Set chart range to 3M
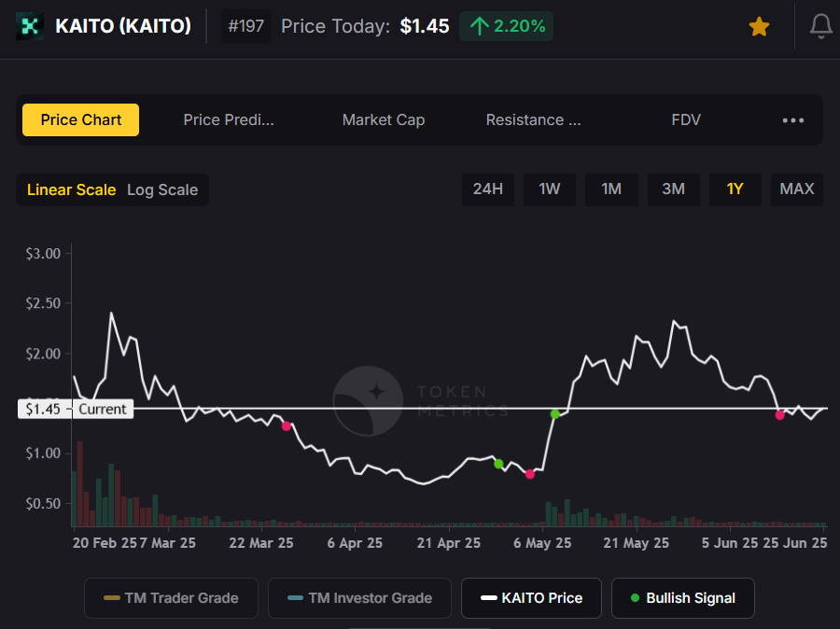Image resolution: width=840 pixels, height=629 pixels. click(673, 189)
